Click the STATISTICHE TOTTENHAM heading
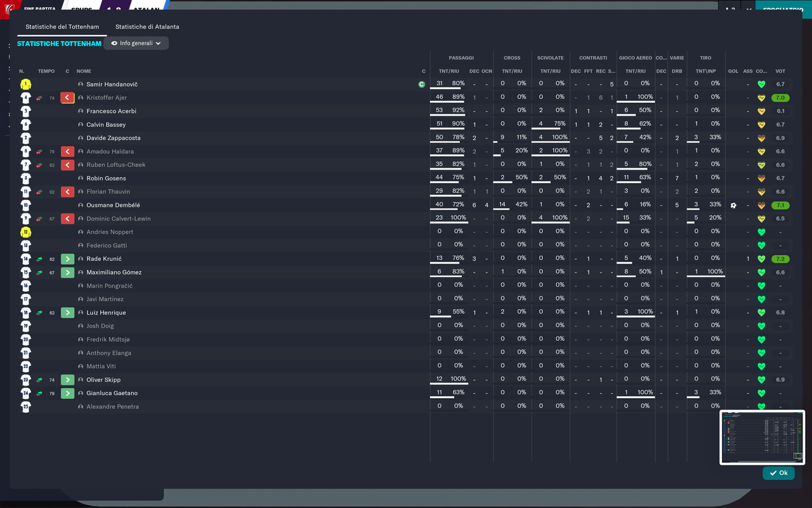 pyautogui.click(x=59, y=44)
